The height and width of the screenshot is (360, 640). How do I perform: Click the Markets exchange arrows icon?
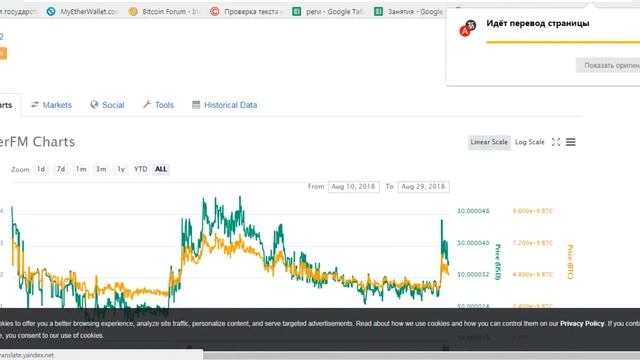pos(35,104)
